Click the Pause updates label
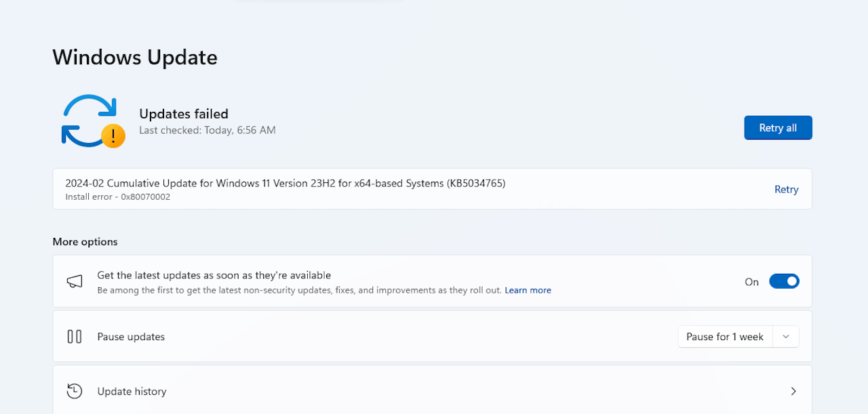The width and height of the screenshot is (868, 414). click(x=131, y=337)
